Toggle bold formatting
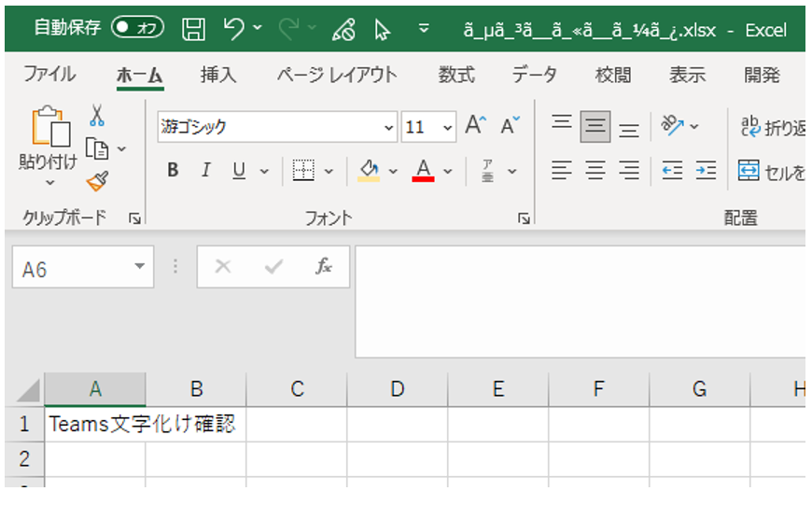The height and width of the screenshot is (505, 812). [x=173, y=170]
